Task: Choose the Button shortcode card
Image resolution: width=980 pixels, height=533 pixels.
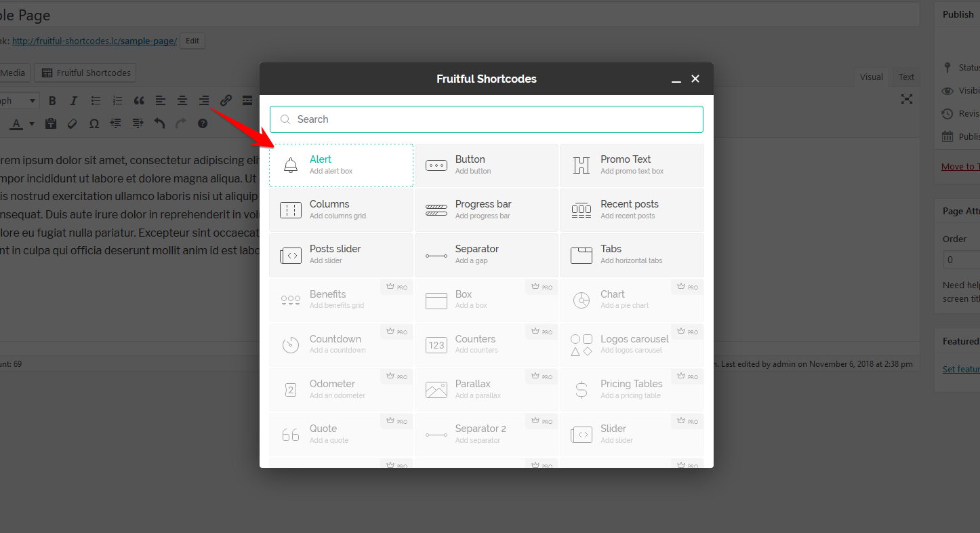Action: pos(487,165)
